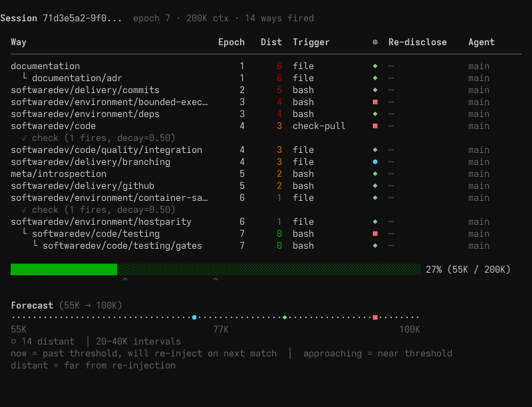The height and width of the screenshot is (407, 532).
Task: Click the '20-40K intervals' text
Action: (x=138, y=341)
